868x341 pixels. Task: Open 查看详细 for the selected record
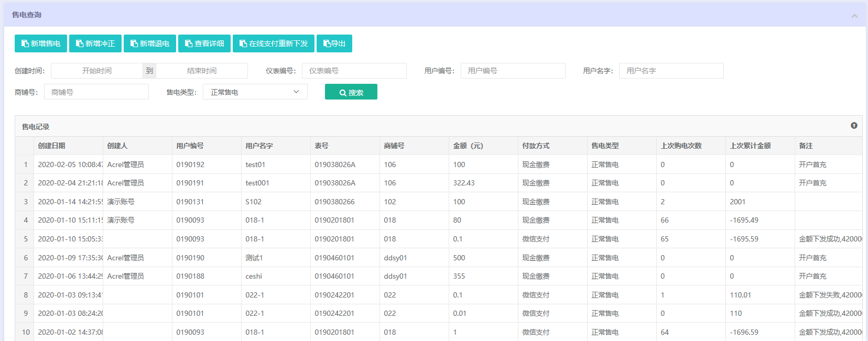click(204, 43)
